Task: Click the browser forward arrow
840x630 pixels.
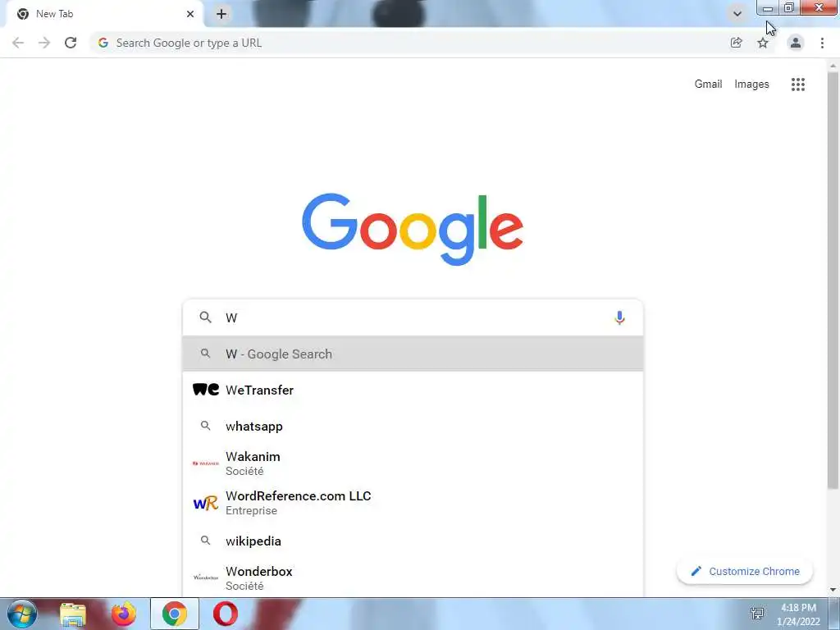Action: (x=44, y=43)
